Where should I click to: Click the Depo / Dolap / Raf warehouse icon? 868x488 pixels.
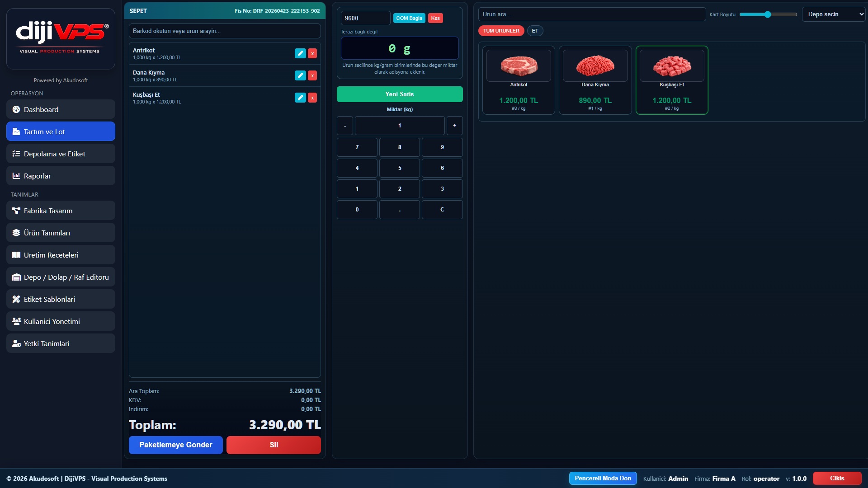coord(16,277)
